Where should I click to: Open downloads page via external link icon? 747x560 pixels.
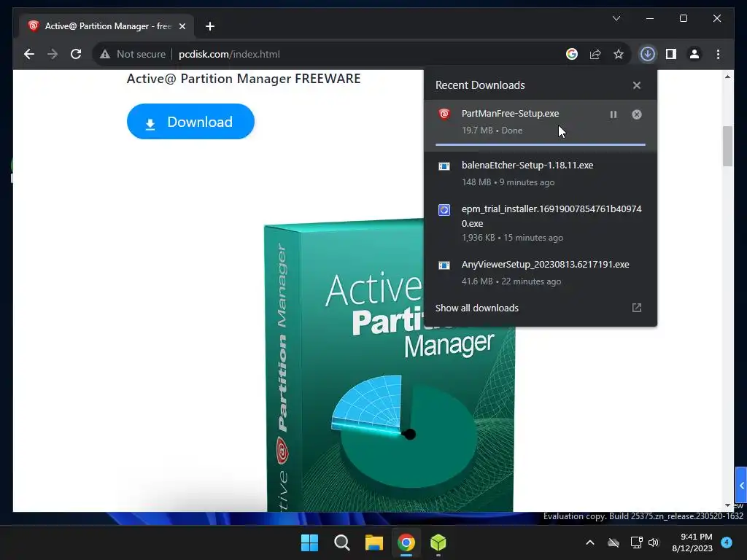[636, 308]
